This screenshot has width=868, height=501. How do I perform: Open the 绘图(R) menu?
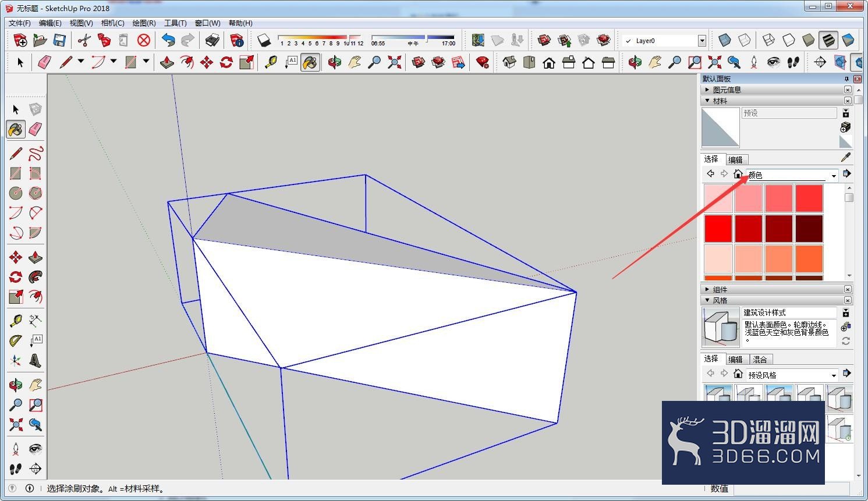(144, 23)
